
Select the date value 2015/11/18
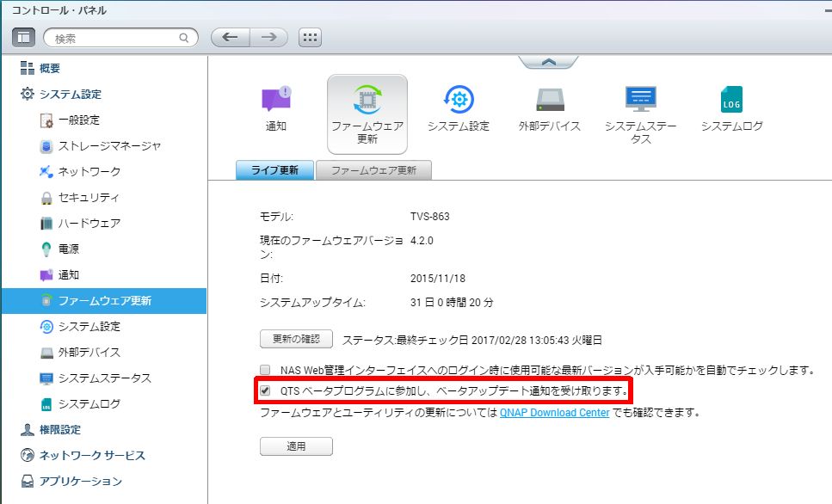click(x=438, y=279)
